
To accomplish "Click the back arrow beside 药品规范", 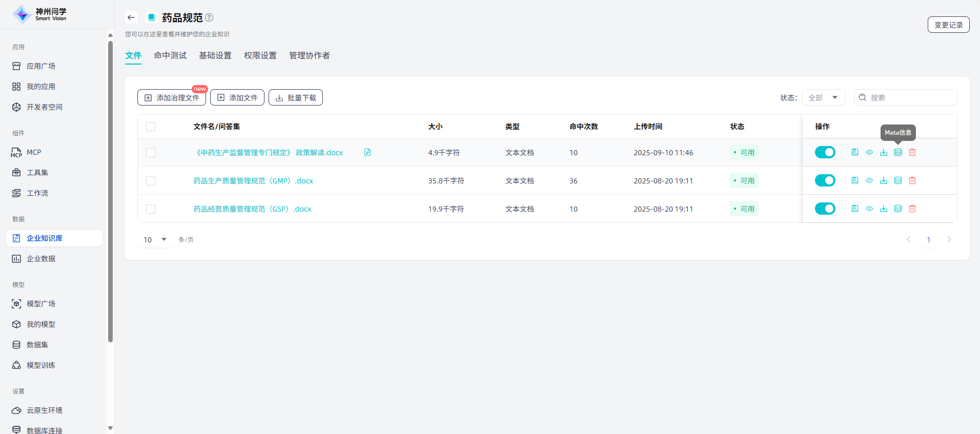I will [x=131, y=17].
